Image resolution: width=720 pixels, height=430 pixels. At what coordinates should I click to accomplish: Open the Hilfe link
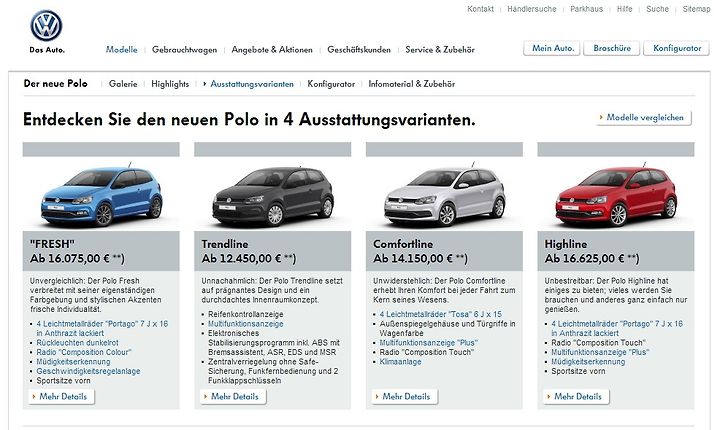tap(624, 9)
